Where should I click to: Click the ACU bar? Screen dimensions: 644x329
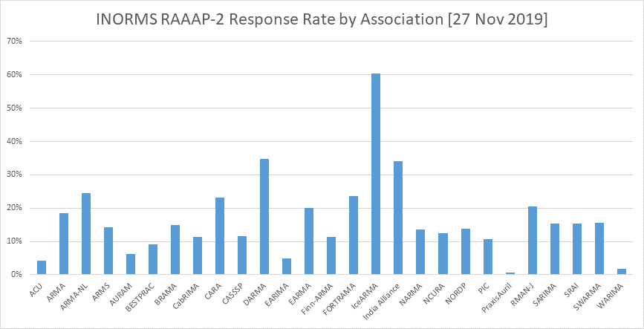(42, 267)
